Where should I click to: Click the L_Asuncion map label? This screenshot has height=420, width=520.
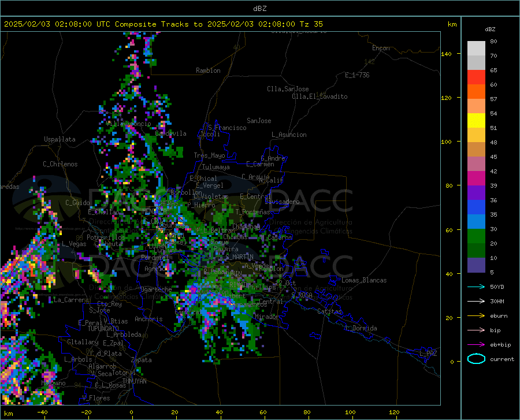coord(289,135)
